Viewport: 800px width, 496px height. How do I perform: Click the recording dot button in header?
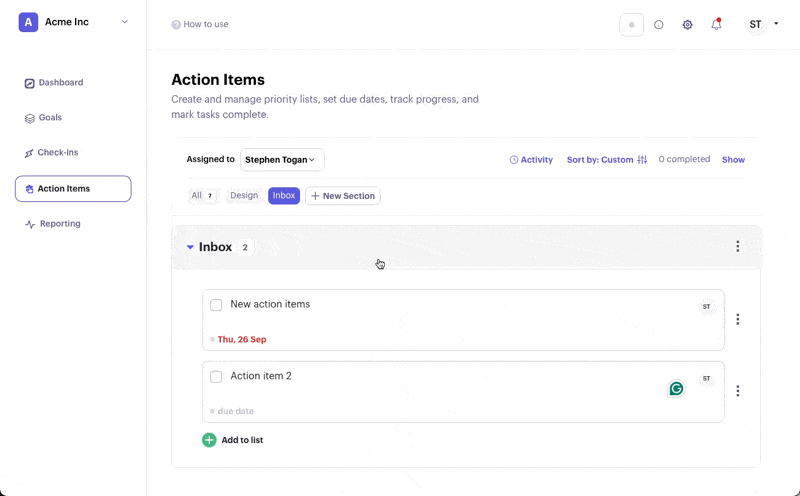[x=631, y=24]
